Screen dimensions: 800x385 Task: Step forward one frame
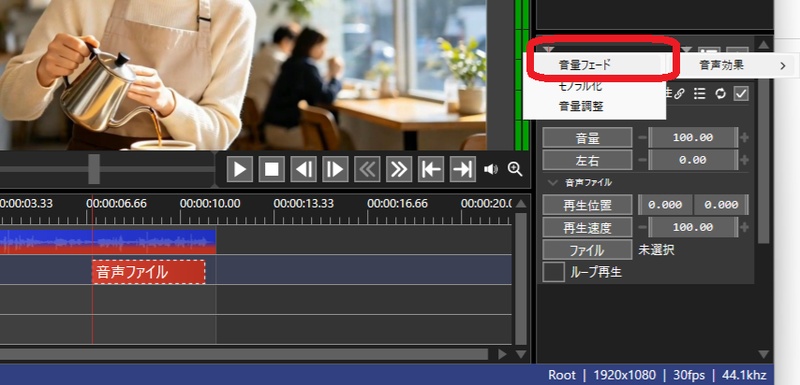pyautogui.click(x=335, y=169)
